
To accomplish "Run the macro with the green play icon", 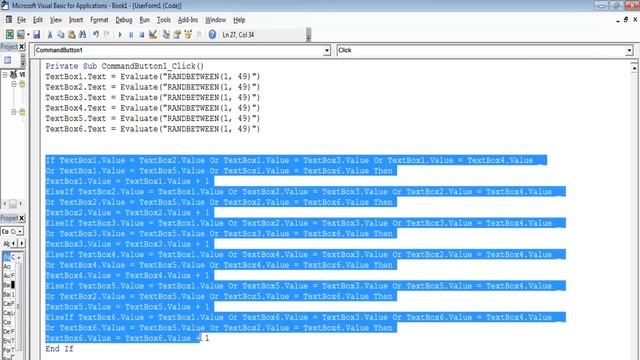I will pos(120,35).
